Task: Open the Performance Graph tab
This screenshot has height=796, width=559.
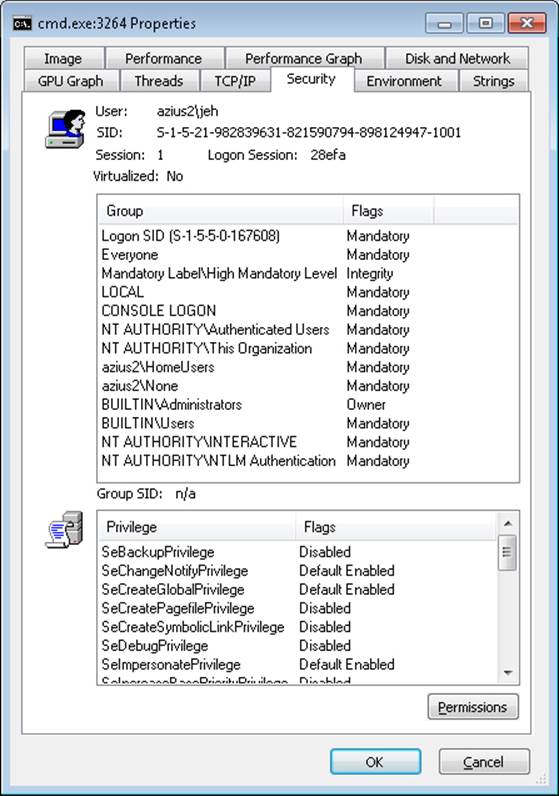Action: pos(304,58)
